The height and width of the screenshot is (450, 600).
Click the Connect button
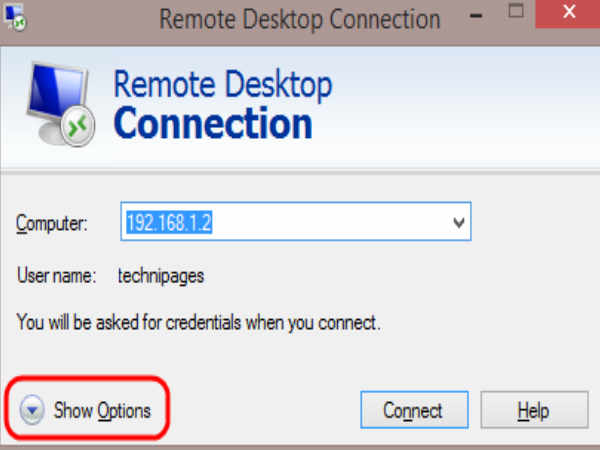tap(414, 410)
